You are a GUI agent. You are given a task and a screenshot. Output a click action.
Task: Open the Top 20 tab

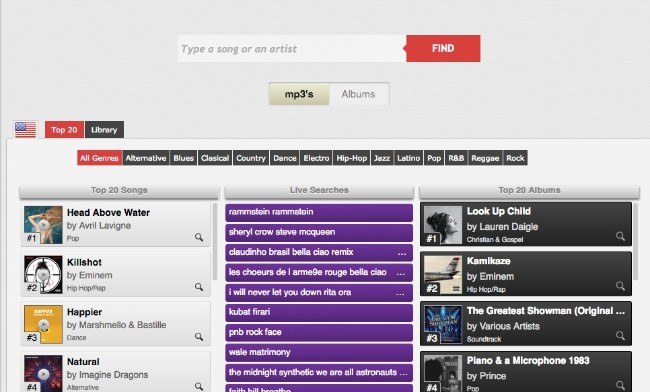pyautogui.click(x=64, y=130)
